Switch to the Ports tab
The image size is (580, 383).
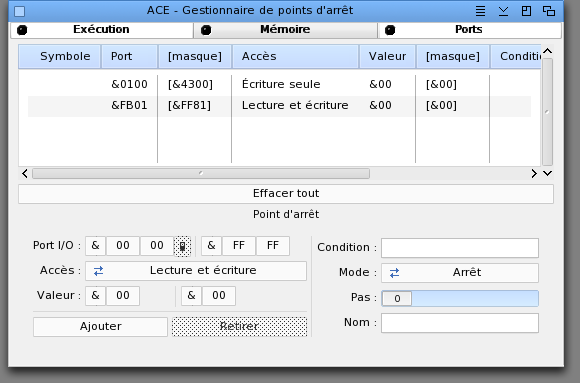pos(469,30)
